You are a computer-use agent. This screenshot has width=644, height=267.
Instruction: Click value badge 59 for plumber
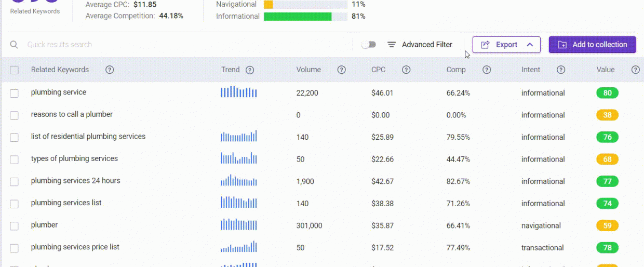[x=608, y=226]
